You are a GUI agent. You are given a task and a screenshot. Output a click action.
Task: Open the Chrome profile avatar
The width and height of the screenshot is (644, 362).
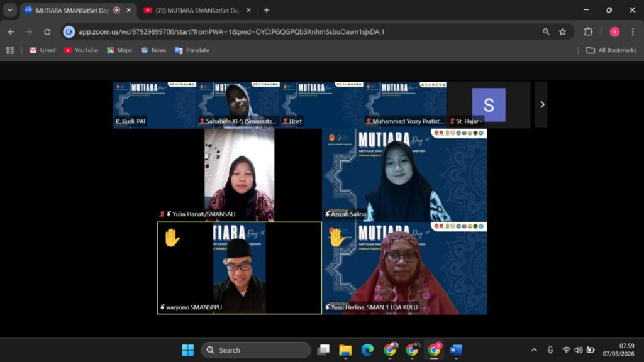[614, 32]
